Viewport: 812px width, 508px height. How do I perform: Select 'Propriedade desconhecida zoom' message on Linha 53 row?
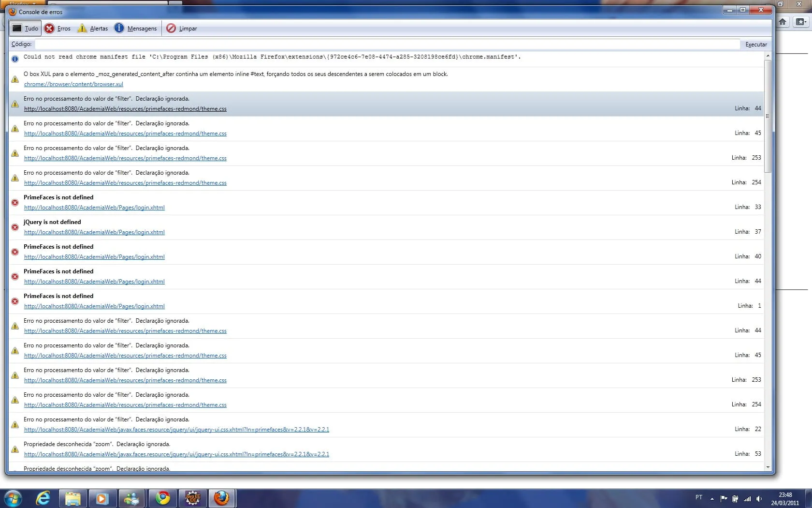point(97,444)
